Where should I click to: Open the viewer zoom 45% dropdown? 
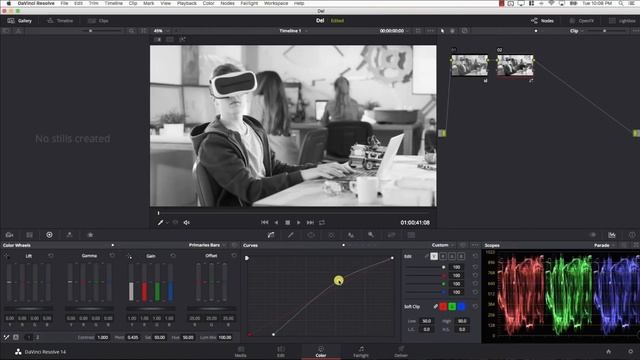[x=162, y=31]
